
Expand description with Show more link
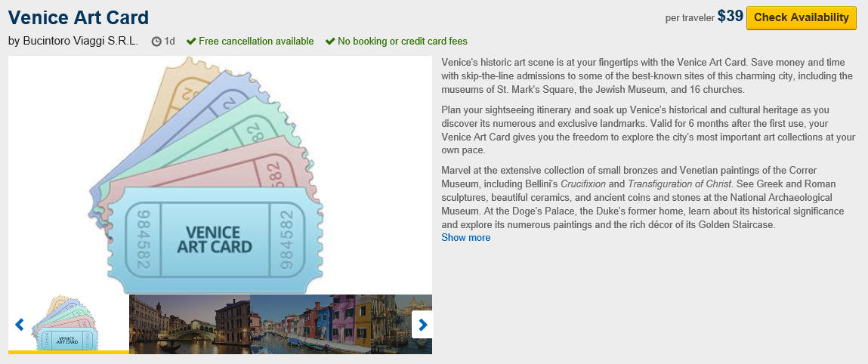pos(465,238)
